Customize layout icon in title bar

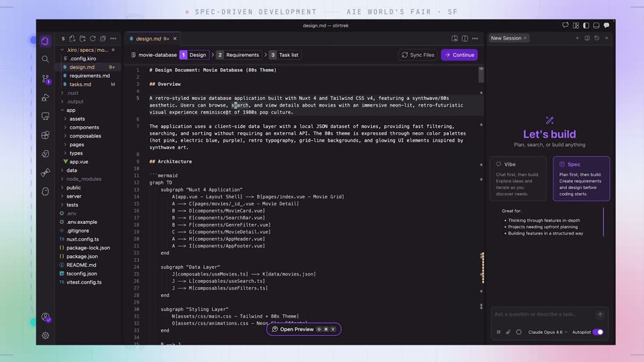pyautogui.click(x=576, y=25)
